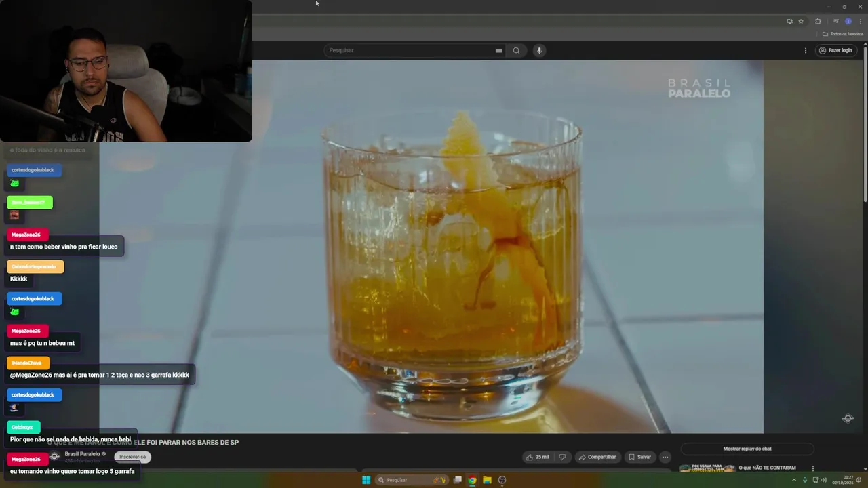868x488 pixels.
Task: Like the video with thumbs-up 25 mil
Action: tap(537, 457)
